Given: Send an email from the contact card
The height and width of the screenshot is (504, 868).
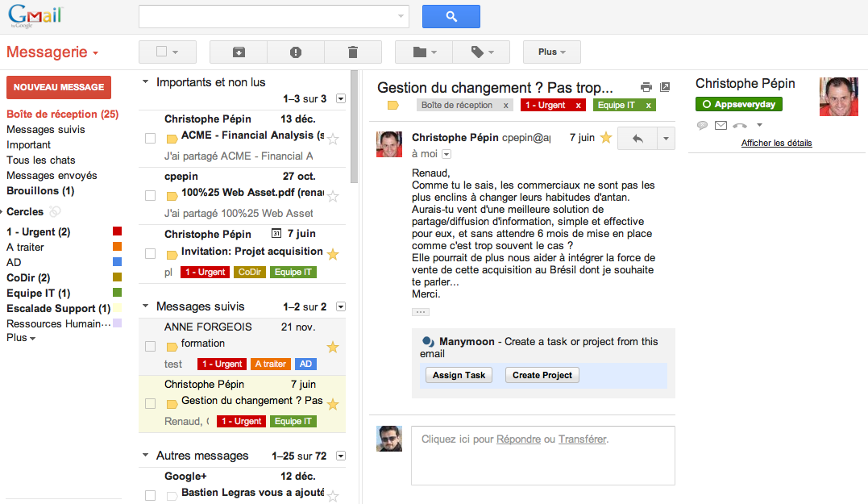Looking at the screenshot, I should click(x=721, y=125).
